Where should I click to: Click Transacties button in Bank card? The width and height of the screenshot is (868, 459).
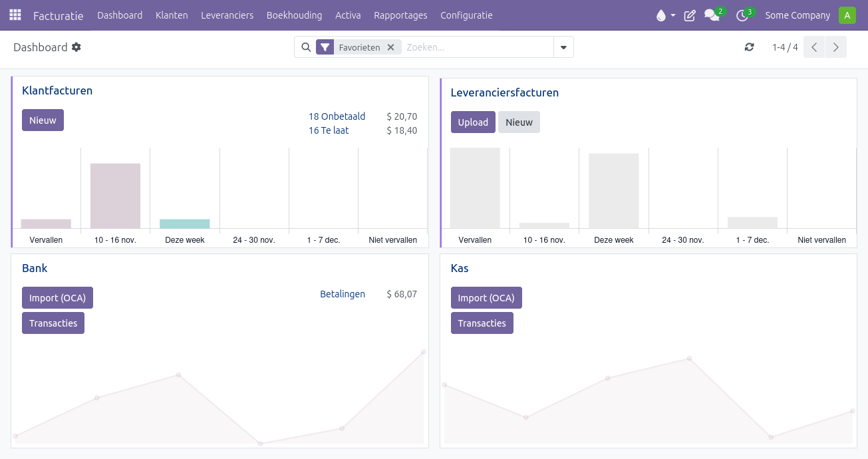[53, 323]
